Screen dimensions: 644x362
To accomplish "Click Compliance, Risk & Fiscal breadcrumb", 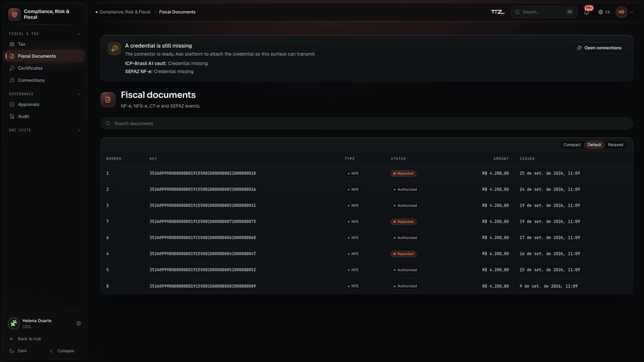I will (125, 12).
